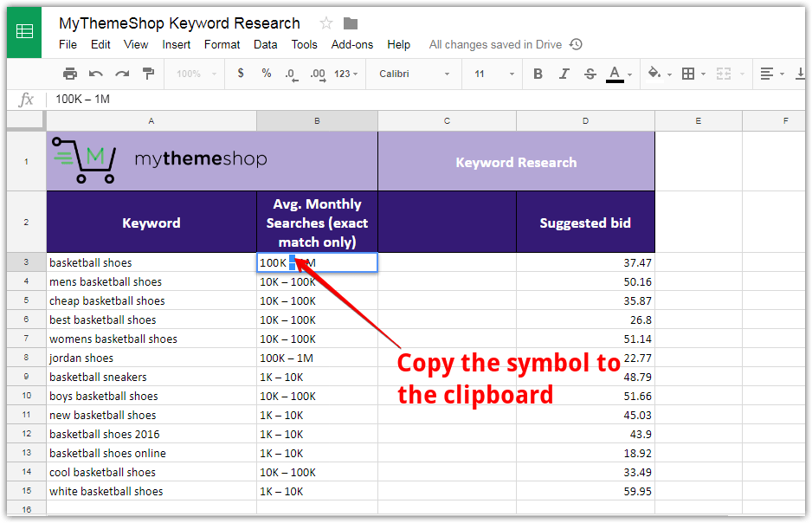
Task: Open the Google Sheets home icon
Action: (x=24, y=31)
